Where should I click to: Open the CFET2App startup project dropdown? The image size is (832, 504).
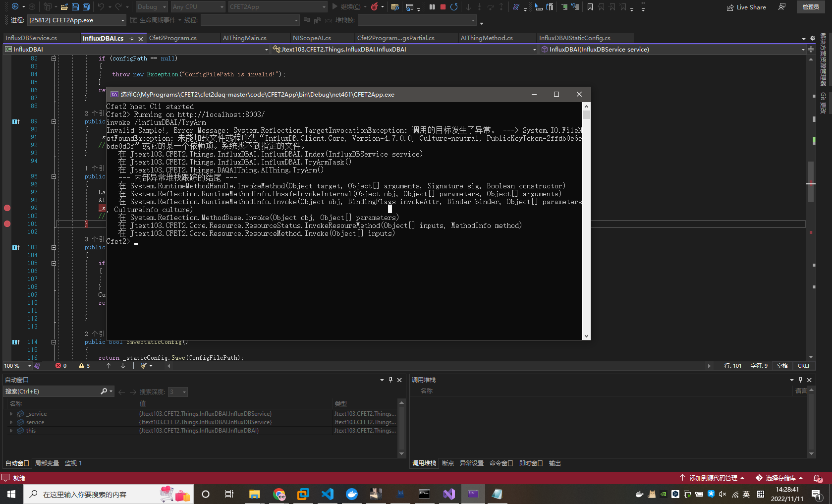[x=277, y=7]
